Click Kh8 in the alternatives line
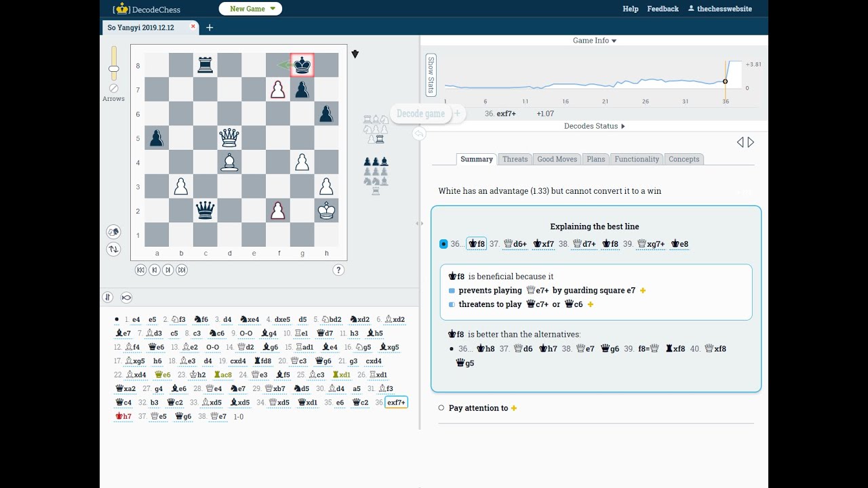The image size is (868, 488). pos(486,349)
